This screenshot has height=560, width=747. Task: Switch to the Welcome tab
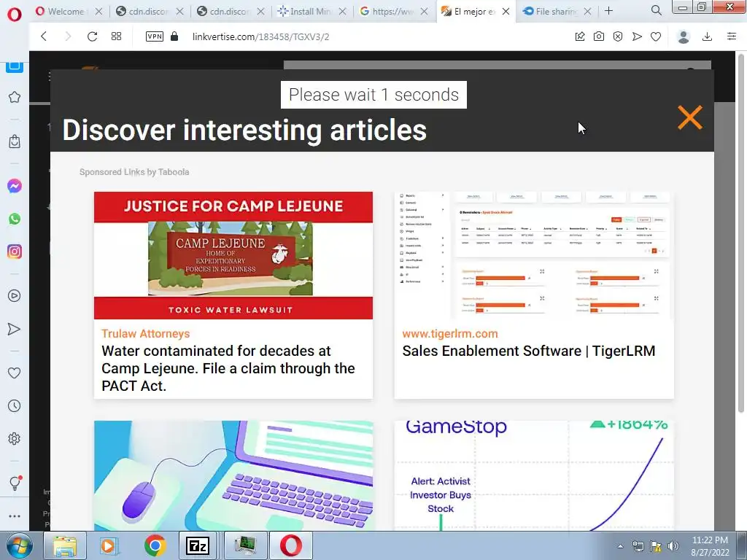(x=69, y=11)
